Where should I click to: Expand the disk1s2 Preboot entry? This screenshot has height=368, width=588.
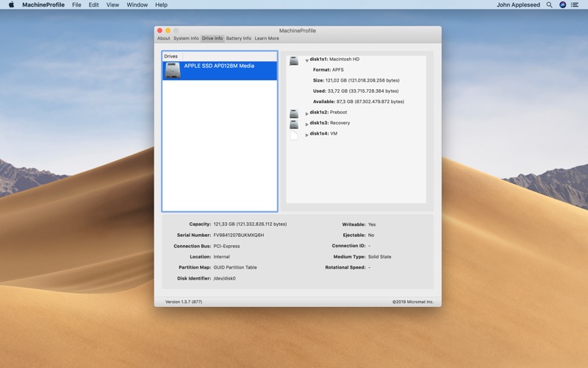pyautogui.click(x=306, y=113)
